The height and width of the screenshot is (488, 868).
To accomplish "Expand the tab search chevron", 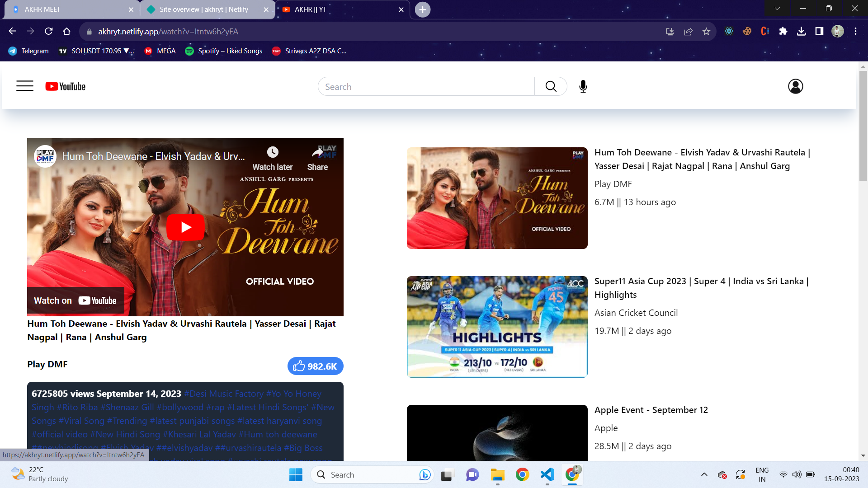I will click(777, 9).
